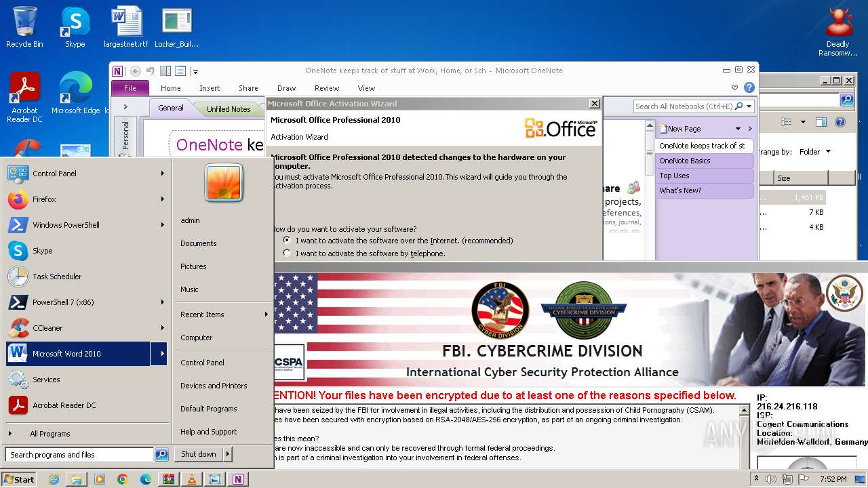
Task: Open OneNote Help question mark icon
Action: pos(749,87)
